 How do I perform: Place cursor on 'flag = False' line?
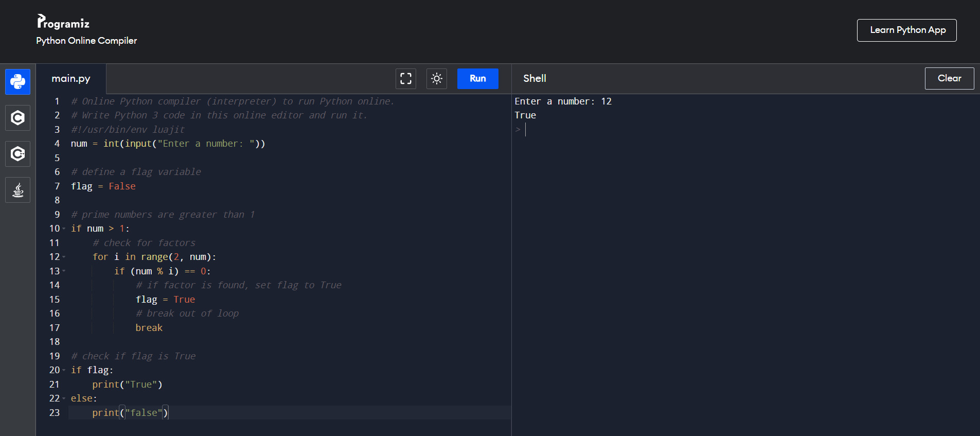tap(103, 186)
